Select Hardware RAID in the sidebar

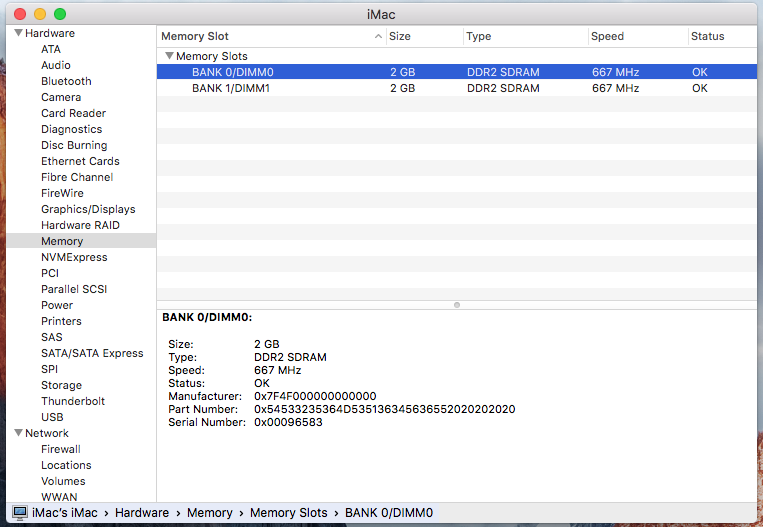pyautogui.click(x=80, y=225)
